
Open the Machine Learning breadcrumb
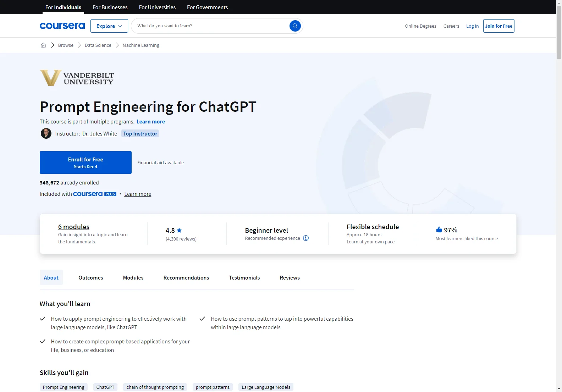(141, 45)
